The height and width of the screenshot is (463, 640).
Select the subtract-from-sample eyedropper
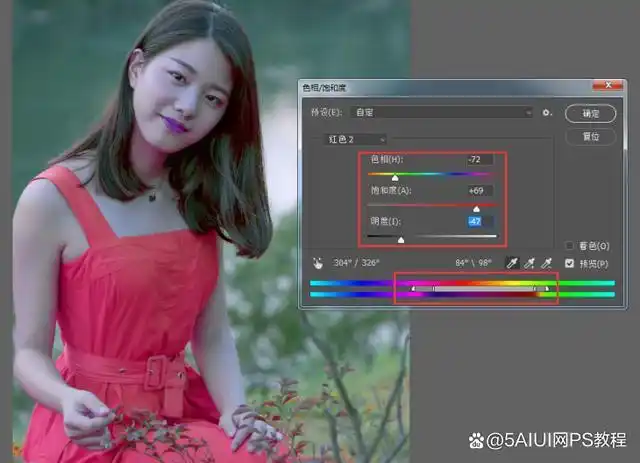[x=547, y=263]
